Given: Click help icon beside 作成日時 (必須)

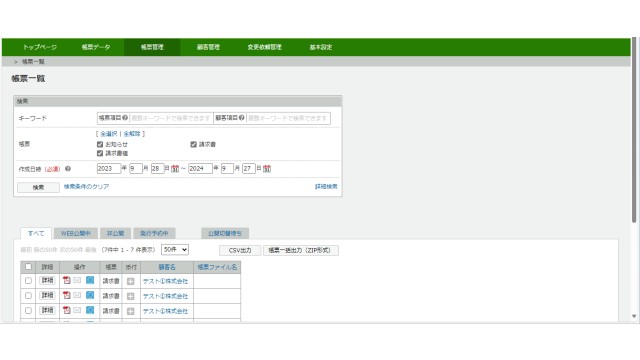Looking at the screenshot, I should pos(68,169).
